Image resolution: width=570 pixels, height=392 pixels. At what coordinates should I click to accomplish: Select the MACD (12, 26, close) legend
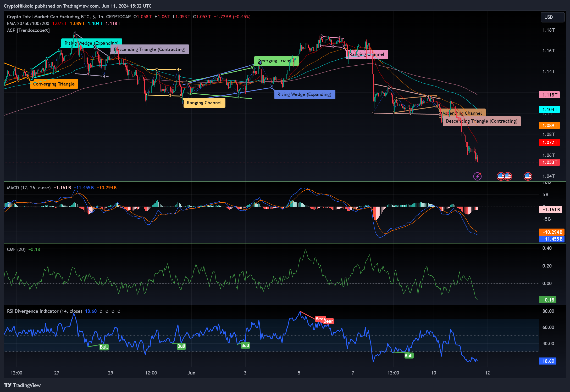(x=29, y=188)
